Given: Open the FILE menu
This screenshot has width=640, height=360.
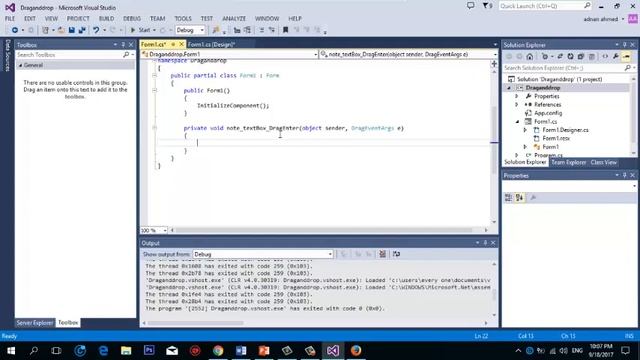Looking at the screenshot, I should tap(10, 19).
